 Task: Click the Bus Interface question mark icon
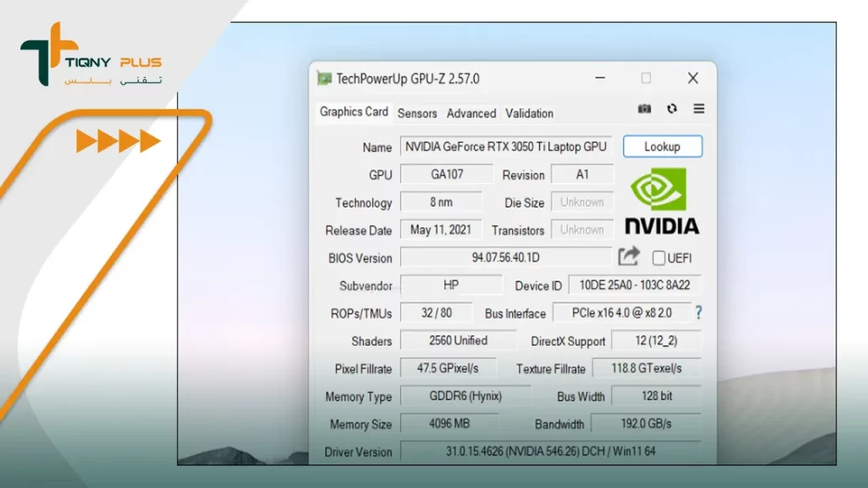click(x=698, y=313)
